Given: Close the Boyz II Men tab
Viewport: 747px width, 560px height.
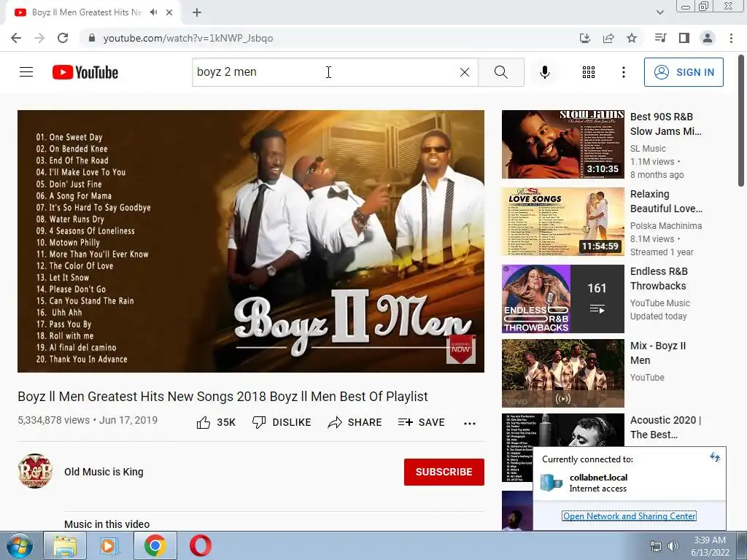Looking at the screenshot, I should (169, 12).
